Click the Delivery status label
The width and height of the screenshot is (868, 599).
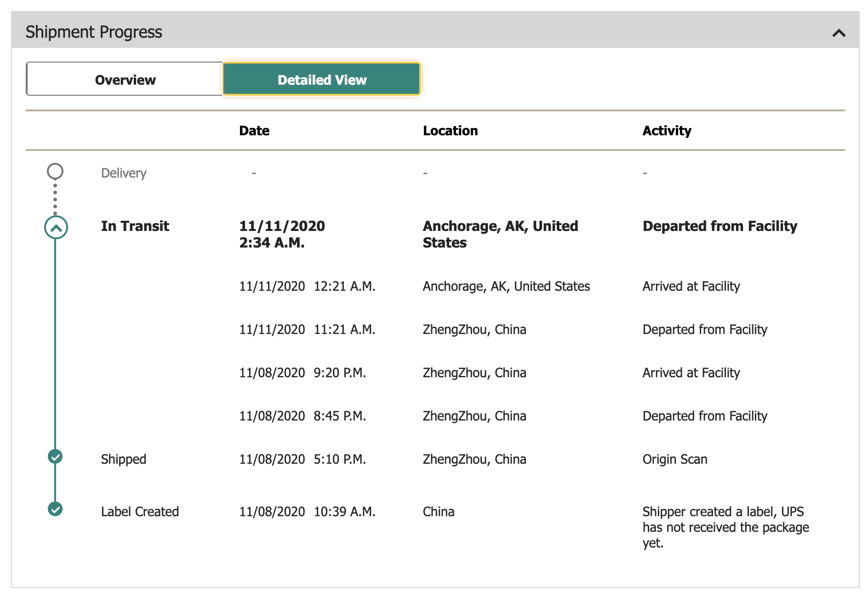point(123,173)
